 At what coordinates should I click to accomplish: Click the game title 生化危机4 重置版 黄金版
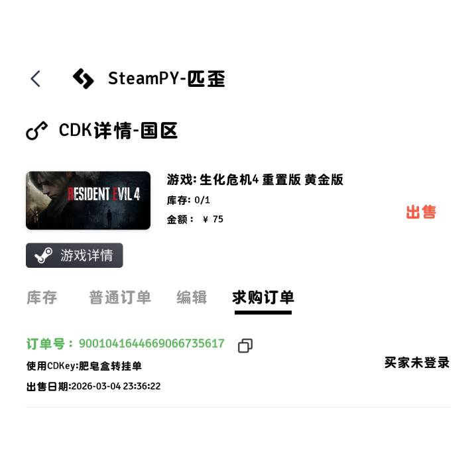pos(271,180)
